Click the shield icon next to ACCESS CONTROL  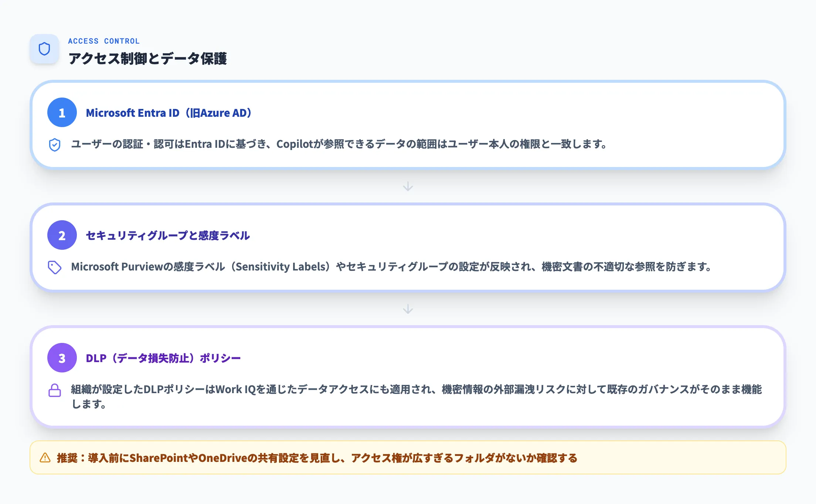(44, 48)
